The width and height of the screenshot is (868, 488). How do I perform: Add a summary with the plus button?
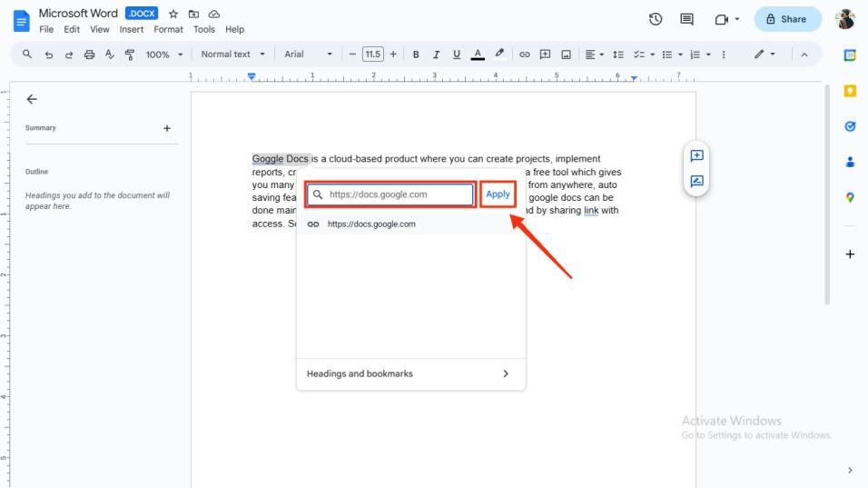tap(167, 128)
